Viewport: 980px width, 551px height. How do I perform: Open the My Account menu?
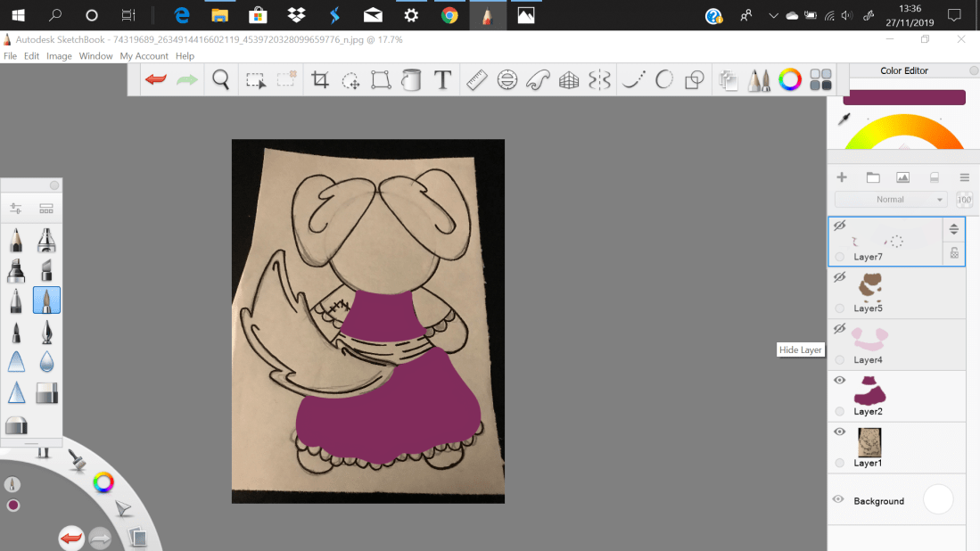click(x=144, y=55)
